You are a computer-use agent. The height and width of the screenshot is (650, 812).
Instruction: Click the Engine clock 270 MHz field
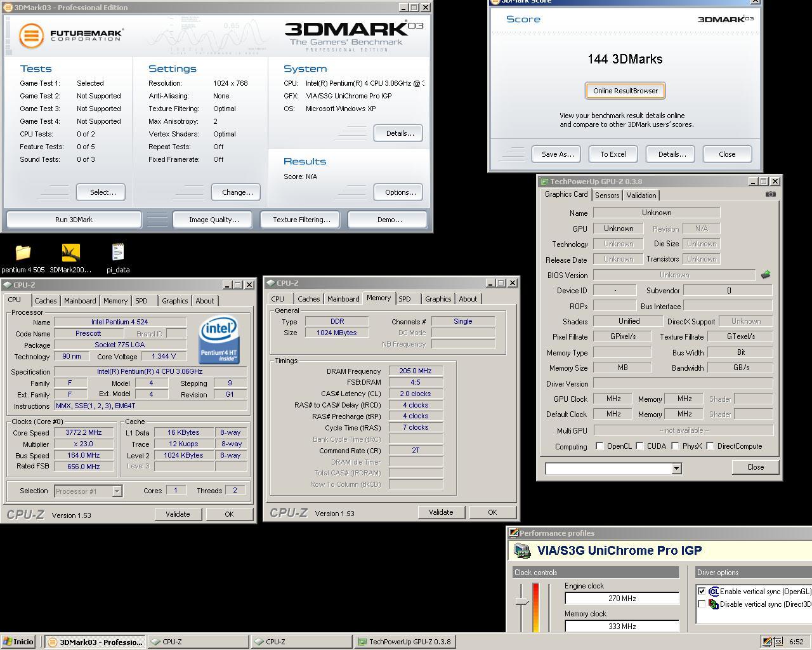tap(622, 599)
